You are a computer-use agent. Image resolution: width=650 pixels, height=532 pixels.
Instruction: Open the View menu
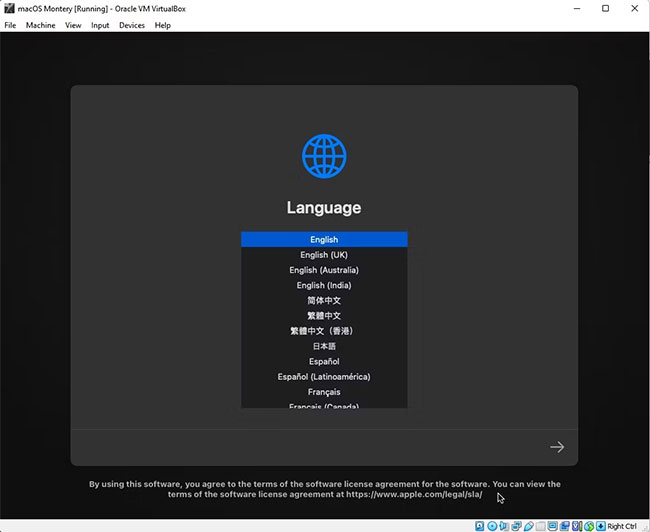coord(73,25)
